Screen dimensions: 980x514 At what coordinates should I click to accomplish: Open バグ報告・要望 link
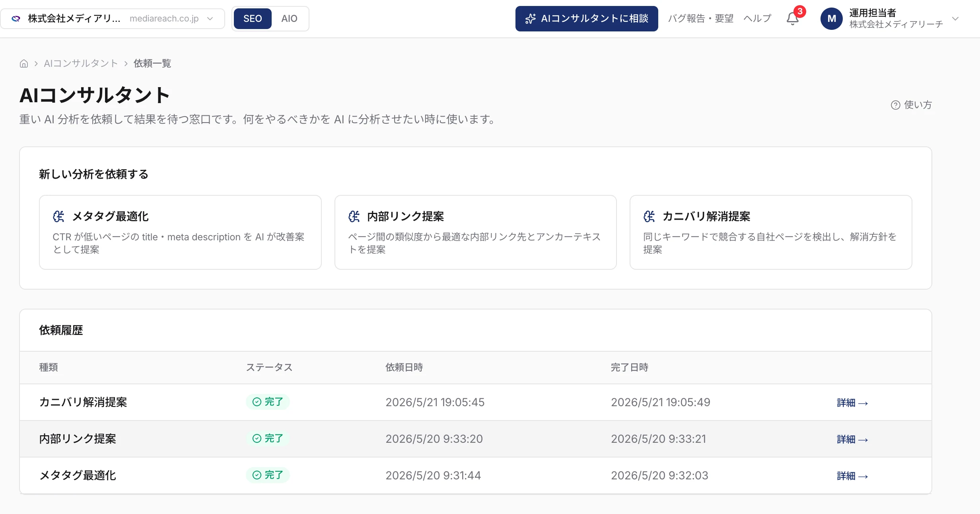click(x=701, y=19)
